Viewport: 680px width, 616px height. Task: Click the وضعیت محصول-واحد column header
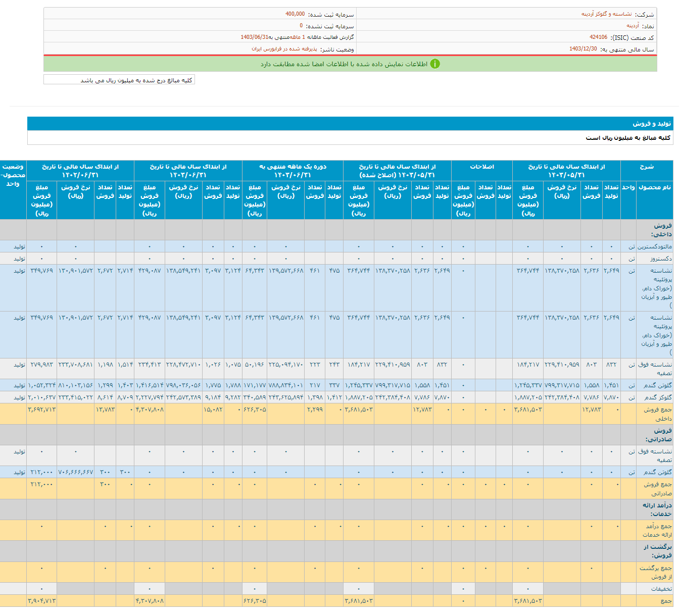pos(13,175)
